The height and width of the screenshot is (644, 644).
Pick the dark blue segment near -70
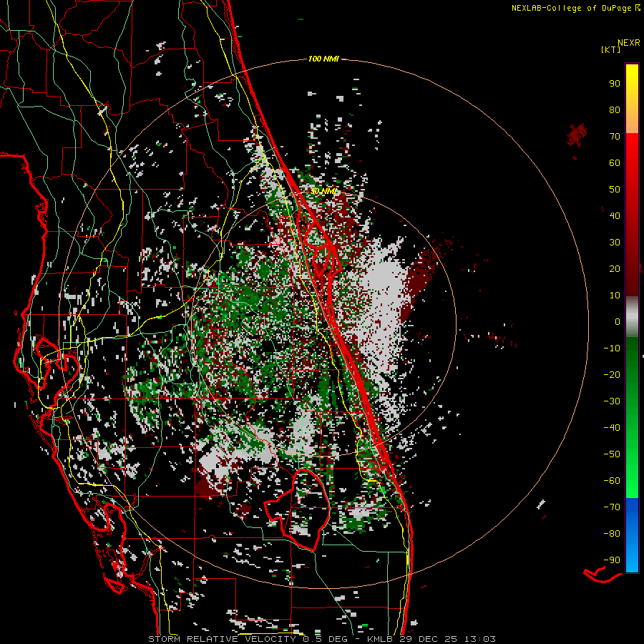632,509
